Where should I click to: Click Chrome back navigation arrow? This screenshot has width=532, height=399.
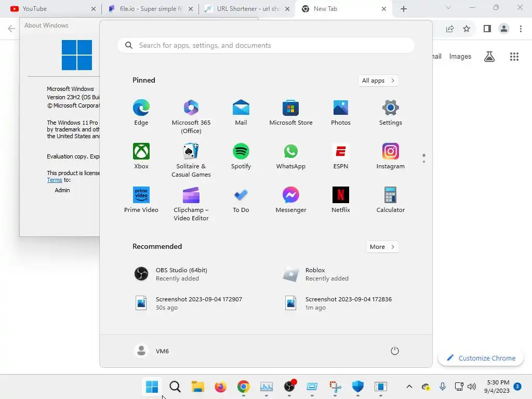pos(11,29)
